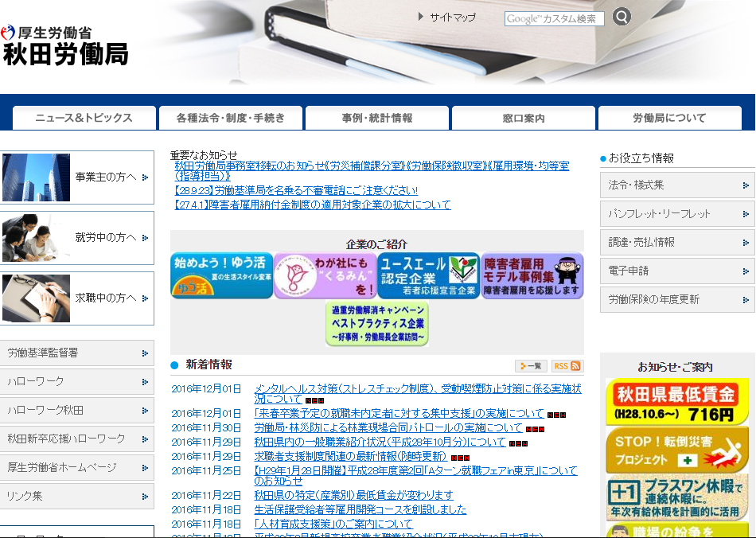Open the ゆう活 summer lifestyle banner
The image size is (756, 538).
click(222, 276)
